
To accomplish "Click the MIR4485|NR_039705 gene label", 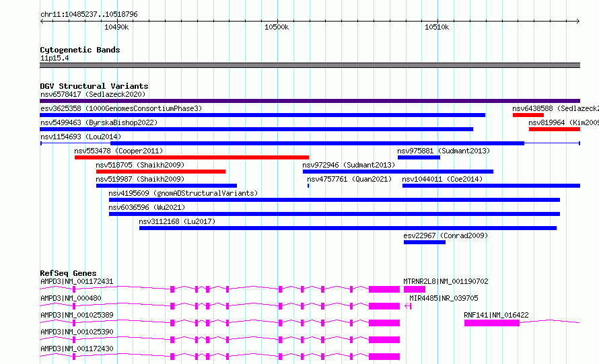I will click(444, 298).
